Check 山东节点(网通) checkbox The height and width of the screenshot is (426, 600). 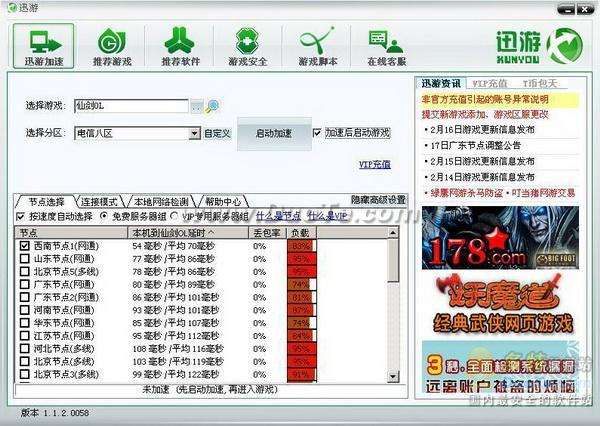pos(24,259)
